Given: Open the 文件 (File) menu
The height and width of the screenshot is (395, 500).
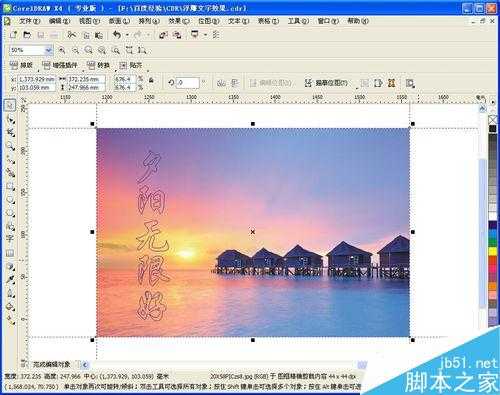Looking at the screenshot, I should 29,21.
